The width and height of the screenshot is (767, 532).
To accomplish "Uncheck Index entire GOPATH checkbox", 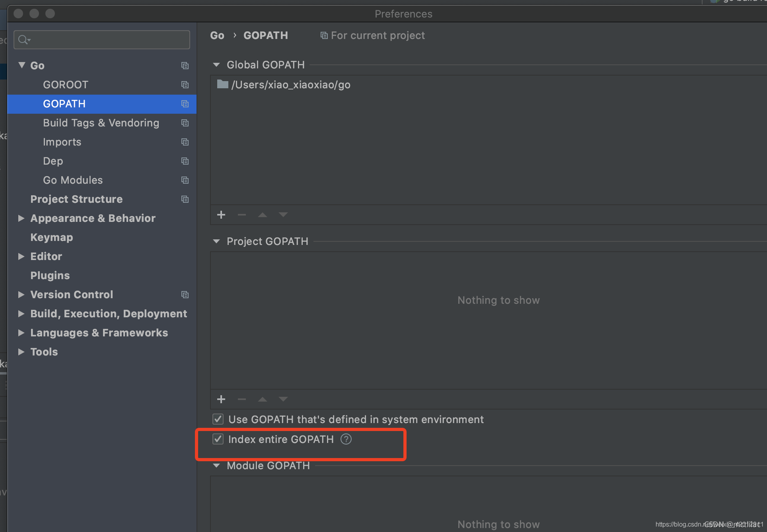I will (x=218, y=439).
